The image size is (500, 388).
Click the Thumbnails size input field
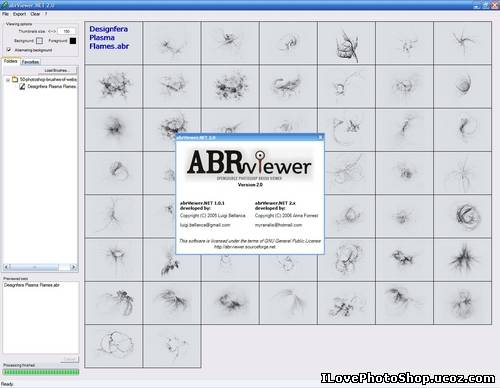(x=67, y=31)
